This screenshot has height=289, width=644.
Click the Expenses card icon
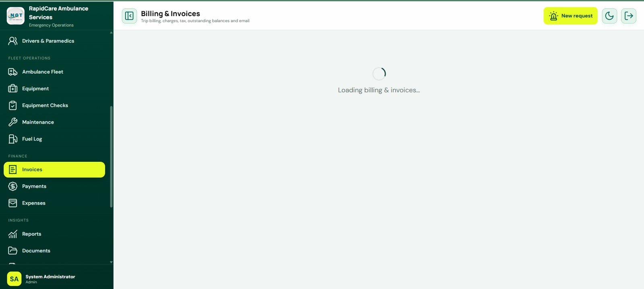click(13, 203)
